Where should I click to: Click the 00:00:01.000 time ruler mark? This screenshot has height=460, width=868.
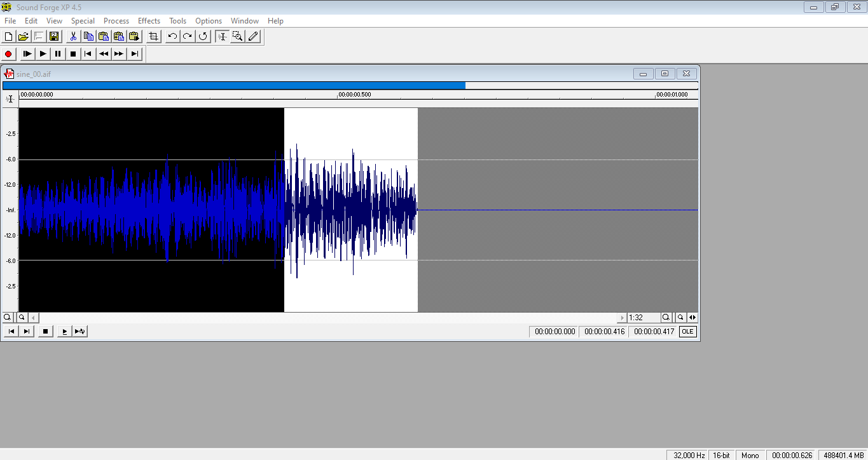tap(672, 95)
